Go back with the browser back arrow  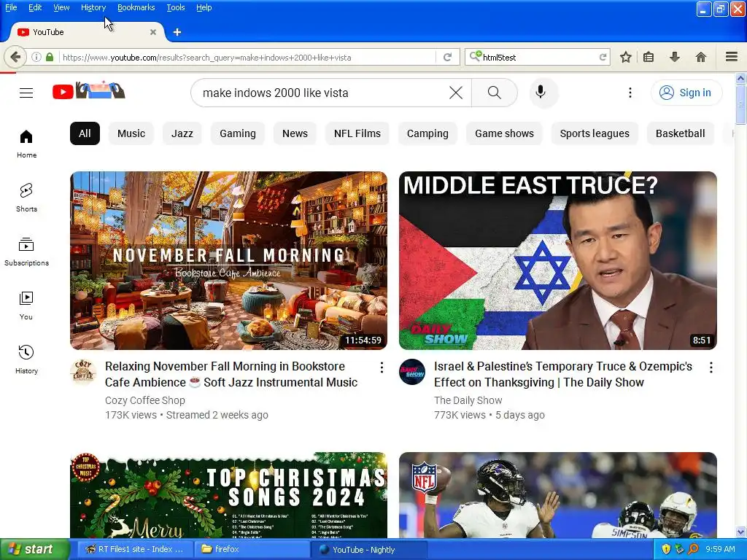pos(15,57)
